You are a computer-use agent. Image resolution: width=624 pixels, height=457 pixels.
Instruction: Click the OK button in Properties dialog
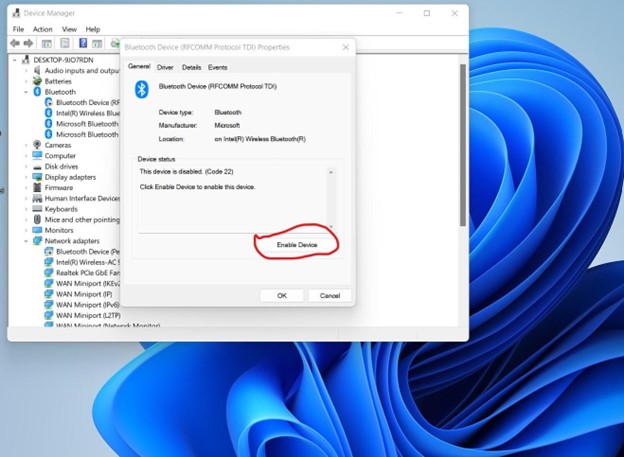click(282, 295)
